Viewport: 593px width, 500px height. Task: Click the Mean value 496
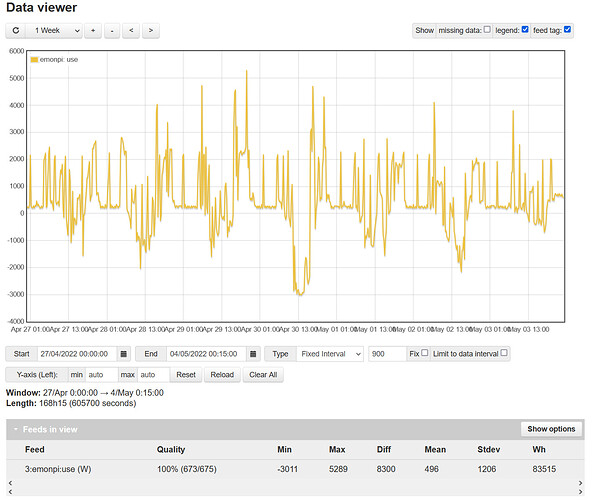(x=432, y=469)
